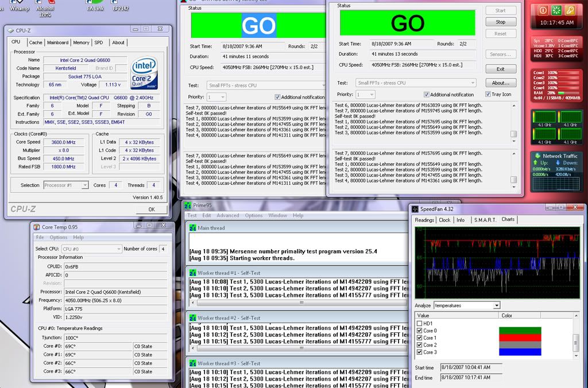588x388 pixels.
Task: Switch to the Clock tab in SpeedFan
Action: pyautogui.click(x=444, y=220)
